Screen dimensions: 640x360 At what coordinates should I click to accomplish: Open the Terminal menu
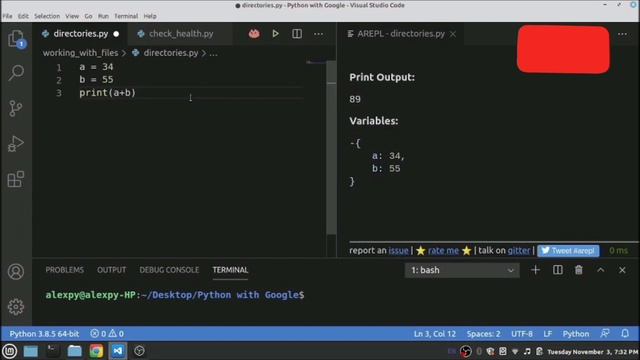(126, 16)
